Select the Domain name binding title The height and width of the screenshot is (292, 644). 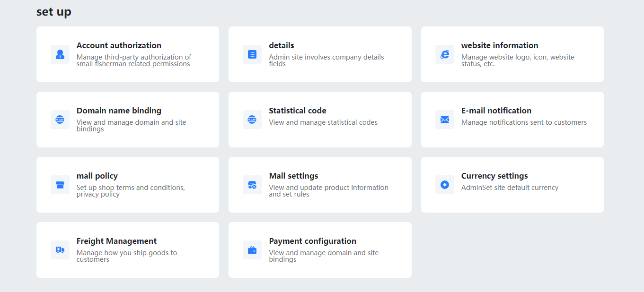(119, 111)
